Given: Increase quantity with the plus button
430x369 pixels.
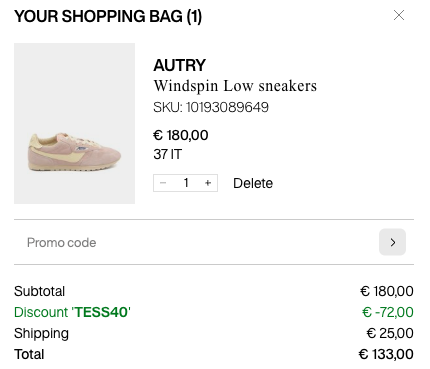Looking at the screenshot, I should click(208, 183).
